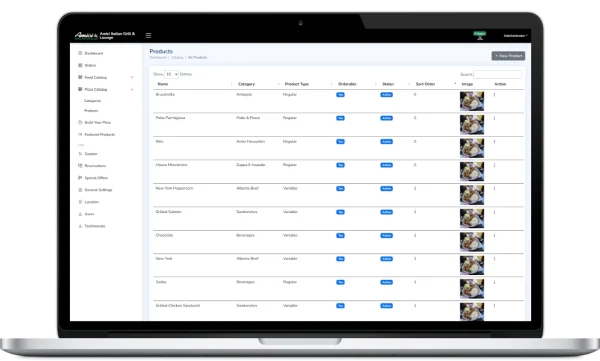Click Orderable 'Yes' badge in Bruschetta row
This screenshot has height=361, width=600.
(340, 95)
